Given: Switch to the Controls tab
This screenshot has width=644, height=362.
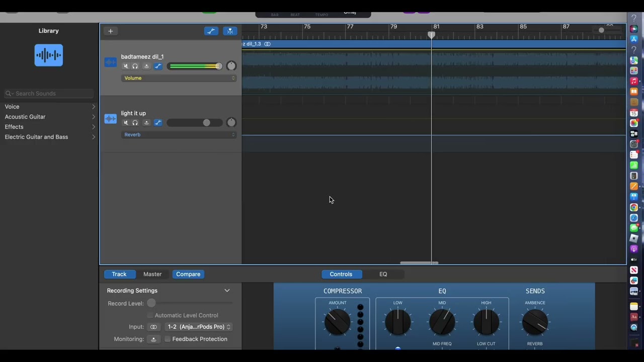Looking at the screenshot, I should click(x=341, y=274).
